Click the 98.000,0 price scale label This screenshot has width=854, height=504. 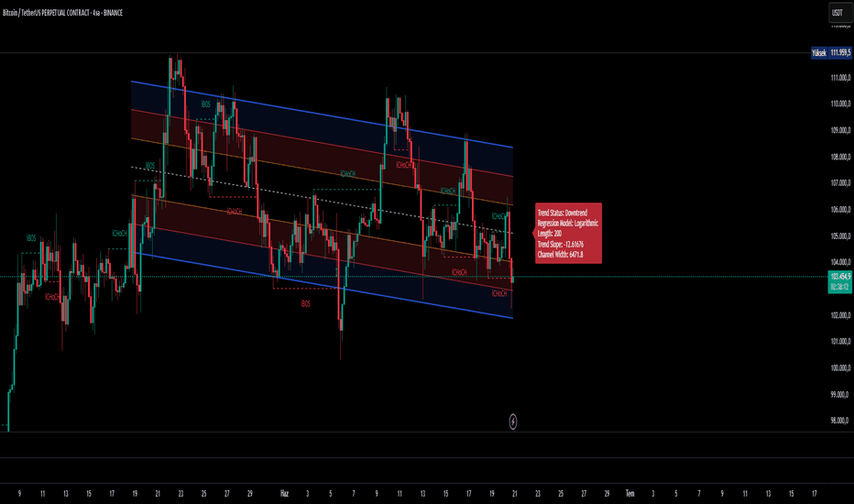[840, 421]
